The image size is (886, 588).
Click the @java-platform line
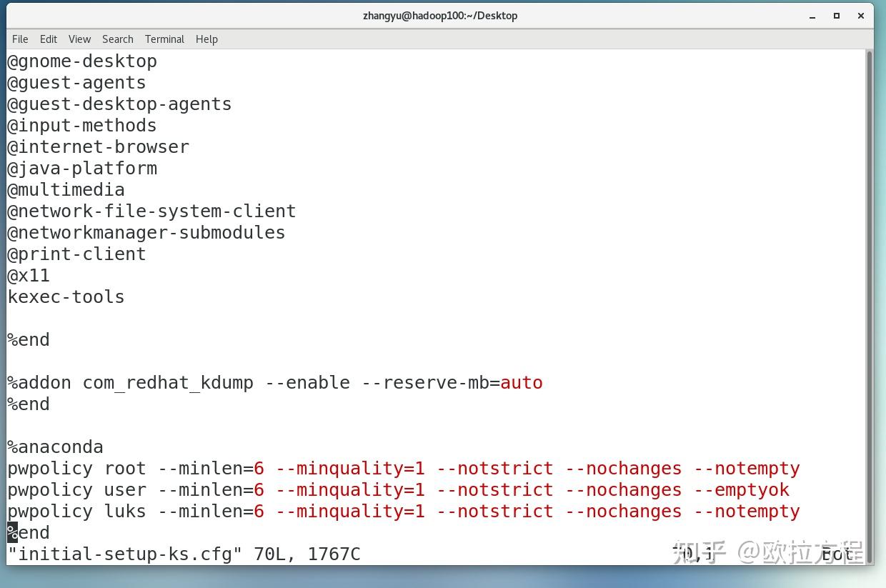coord(82,169)
